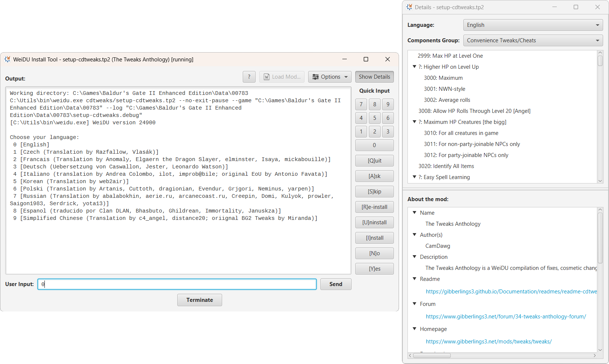Click the [I]nstall quick input button
The width and height of the screenshot is (609, 364).
coord(374,238)
